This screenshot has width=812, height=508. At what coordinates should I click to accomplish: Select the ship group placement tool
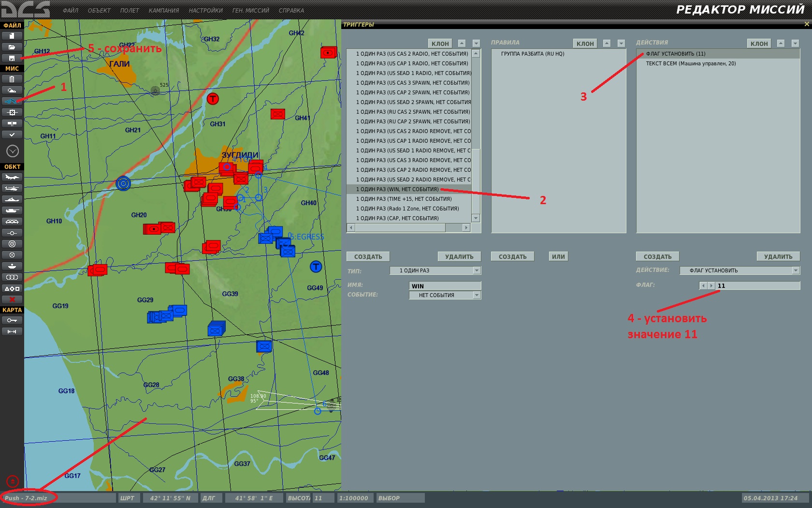12,199
